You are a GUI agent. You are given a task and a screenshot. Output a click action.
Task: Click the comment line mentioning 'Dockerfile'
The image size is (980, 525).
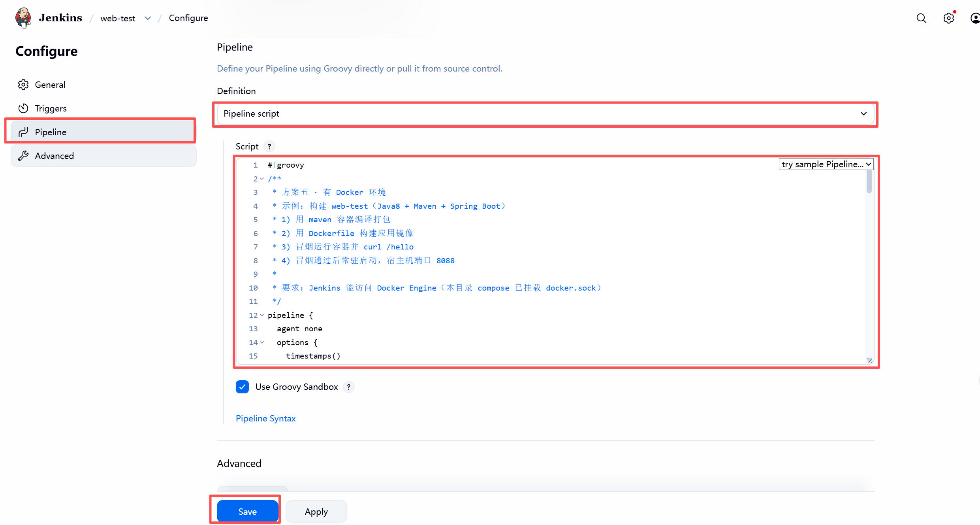click(x=343, y=233)
